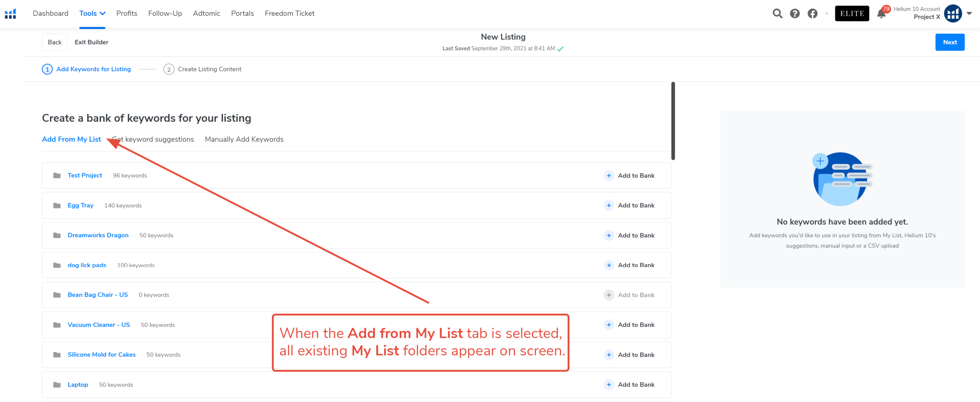Click the help question mark icon

click(x=795, y=13)
